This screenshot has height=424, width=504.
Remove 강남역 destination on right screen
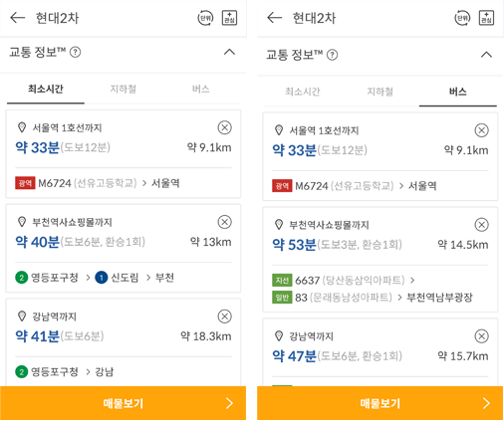click(x=482, y=336)
